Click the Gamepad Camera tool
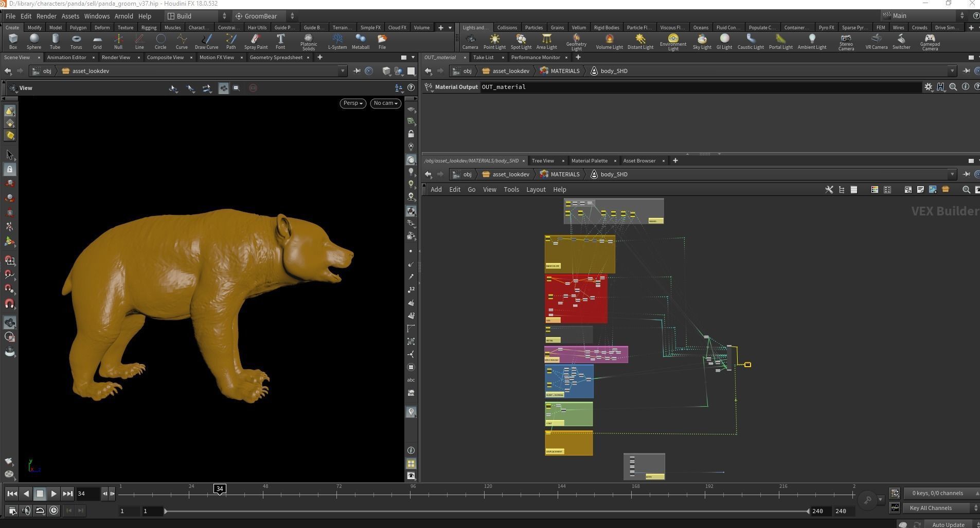 (930, 42)
